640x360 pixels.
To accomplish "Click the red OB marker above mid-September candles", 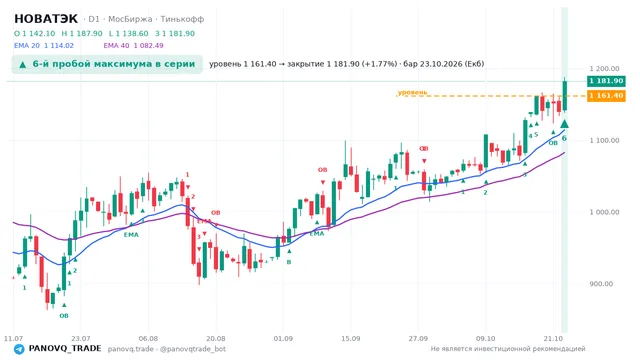I will (322, 170).
